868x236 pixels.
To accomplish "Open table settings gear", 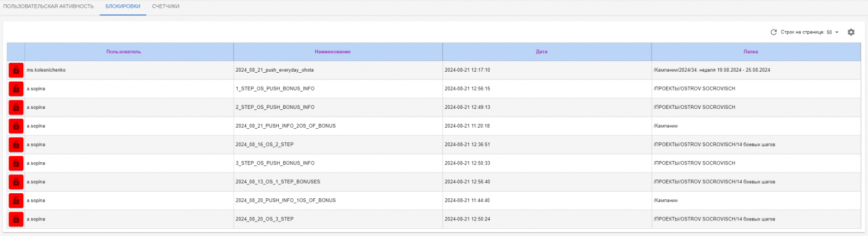I will tap(851, 32).
